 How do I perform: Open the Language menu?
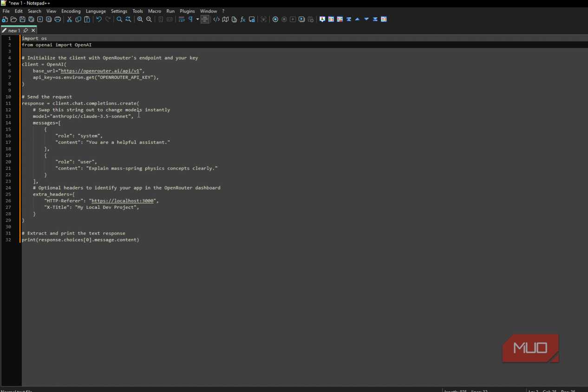click(96, 11)
